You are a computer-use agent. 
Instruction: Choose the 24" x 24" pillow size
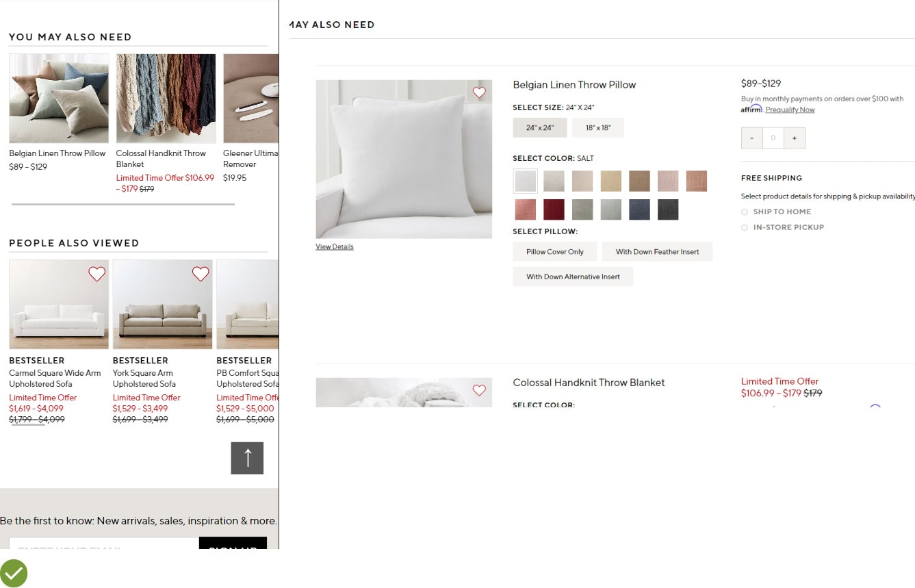pos(540,128)
